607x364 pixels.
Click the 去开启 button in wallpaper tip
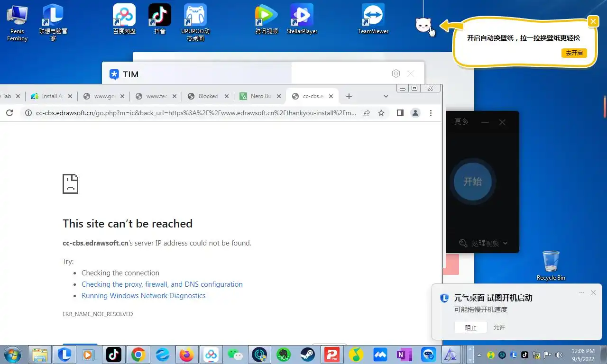tap(574, 53)
